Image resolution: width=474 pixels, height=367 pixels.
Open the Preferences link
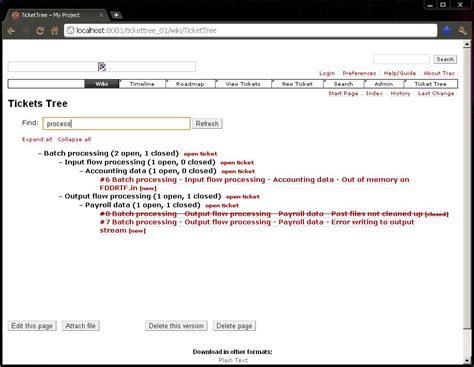point(359,73)
